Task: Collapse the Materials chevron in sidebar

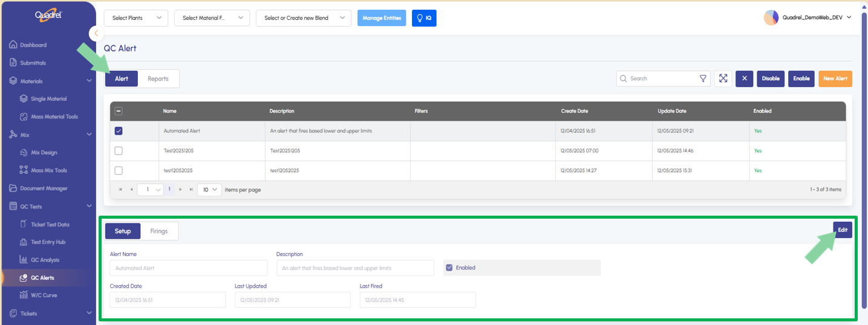Action: pyautogui.click(x=90, y=81)
